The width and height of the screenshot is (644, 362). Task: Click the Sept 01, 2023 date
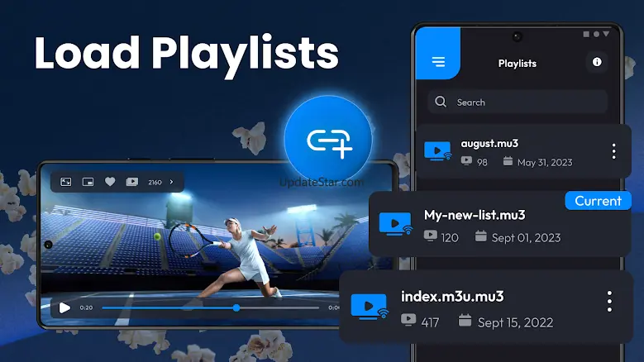[x=526, y=238]
